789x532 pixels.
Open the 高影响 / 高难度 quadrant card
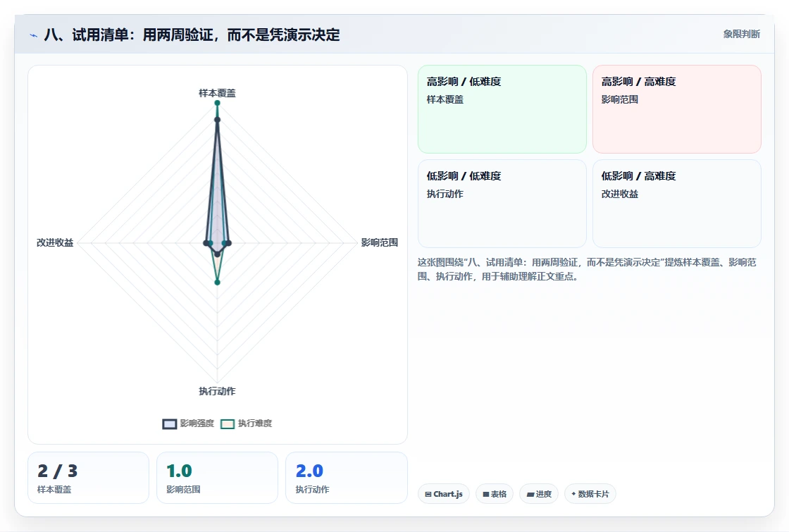click(x=677, y=109)
